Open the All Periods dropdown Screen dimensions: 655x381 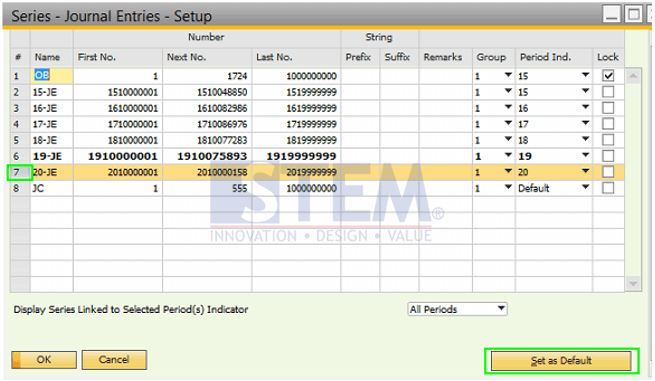(457, 309)
